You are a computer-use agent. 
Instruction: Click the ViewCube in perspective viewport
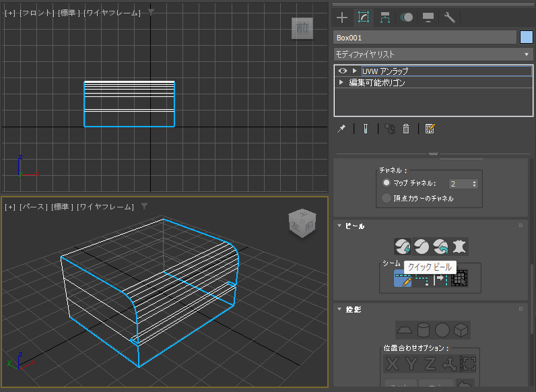tap(302, 223)
